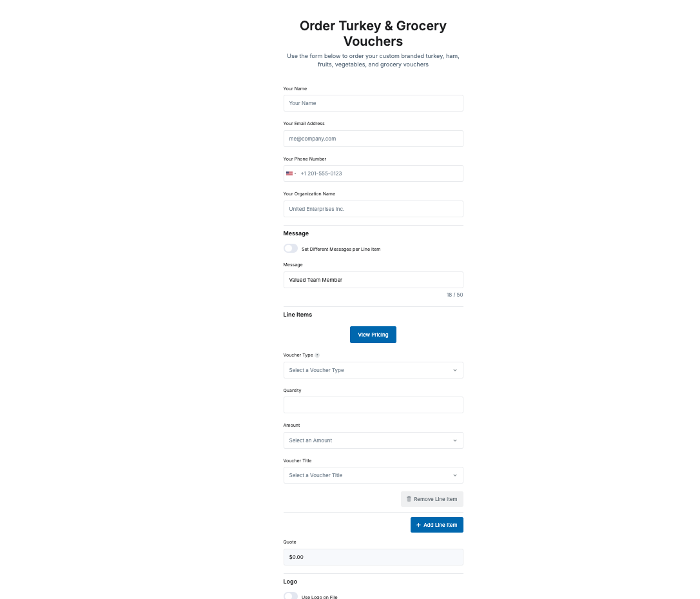700x599 pixels.
Task: Open the Select a Voucher Title dropdown
Action: [x=373, y=475]
